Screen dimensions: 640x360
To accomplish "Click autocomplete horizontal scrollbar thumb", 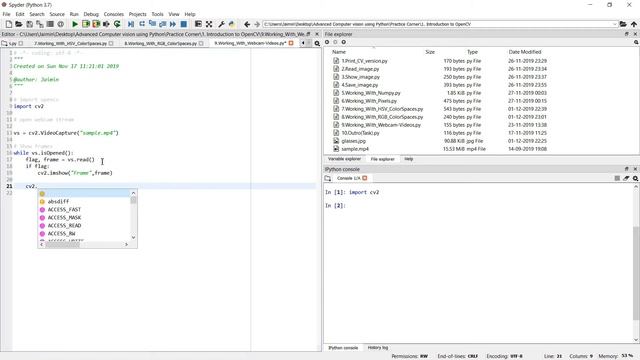I will click(x=62, y=244).
